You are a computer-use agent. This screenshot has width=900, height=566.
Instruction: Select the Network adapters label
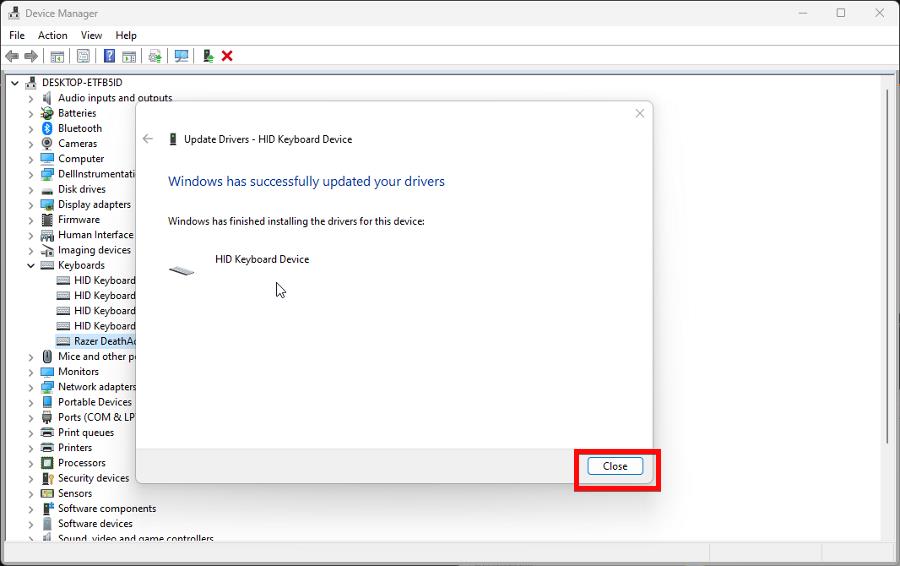[x=97, y=387]
